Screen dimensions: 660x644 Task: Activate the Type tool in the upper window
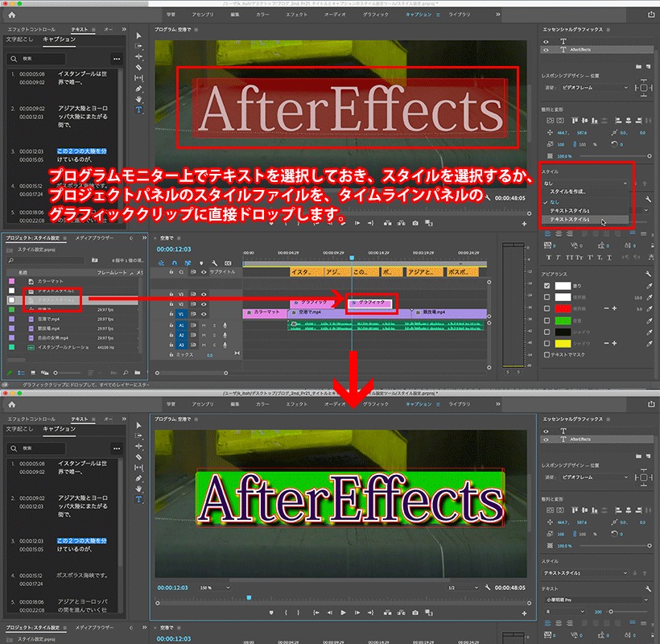click(139, 109)
